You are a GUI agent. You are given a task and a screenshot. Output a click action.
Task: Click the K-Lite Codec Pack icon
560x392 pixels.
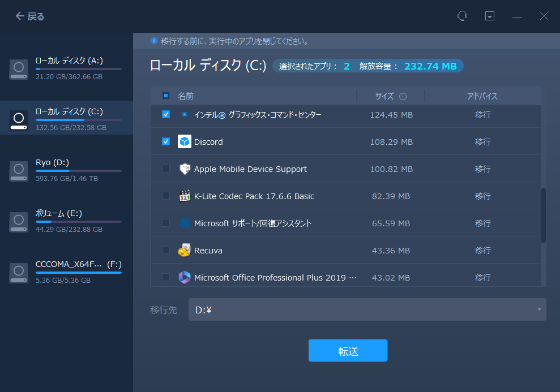(185, 196)
